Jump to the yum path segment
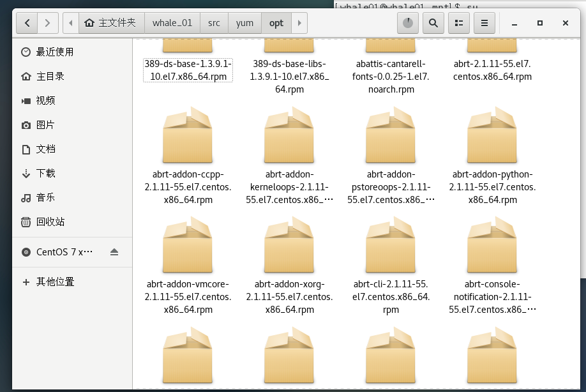586x392 pixels. point(244,23)
